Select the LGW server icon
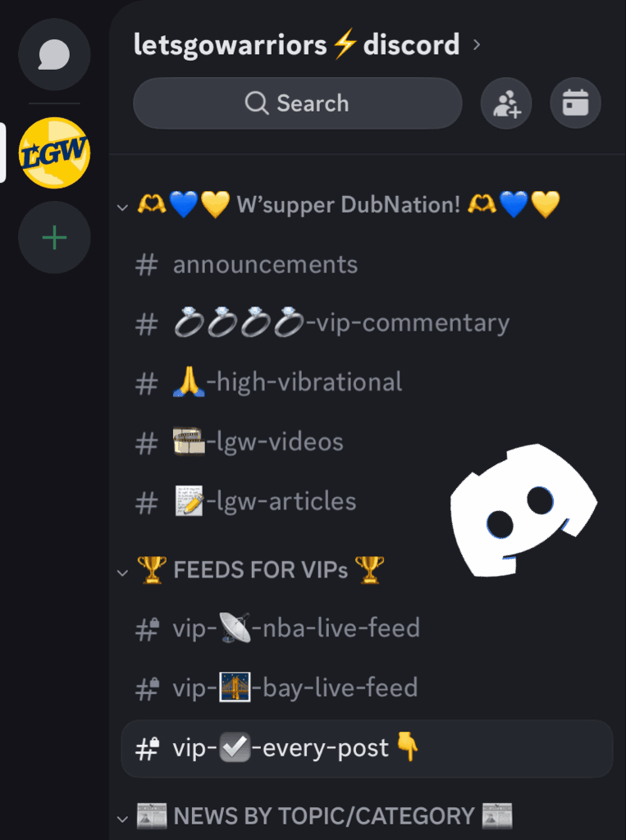The width and height of the screenshot is (626, 840). point(54,153)
